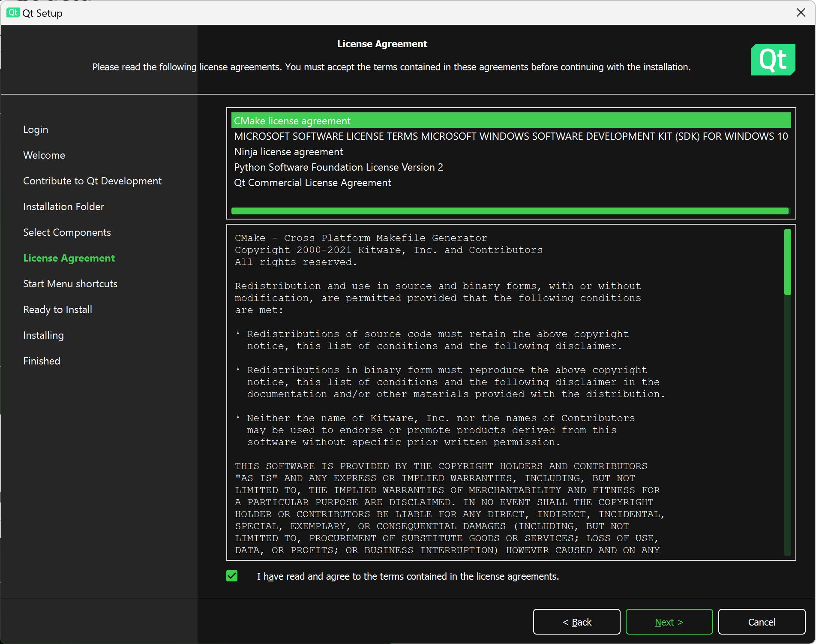Open Contribute to Qt Development step
The height and width of the screenshot is (644, 816).
[x=92, y=181]
